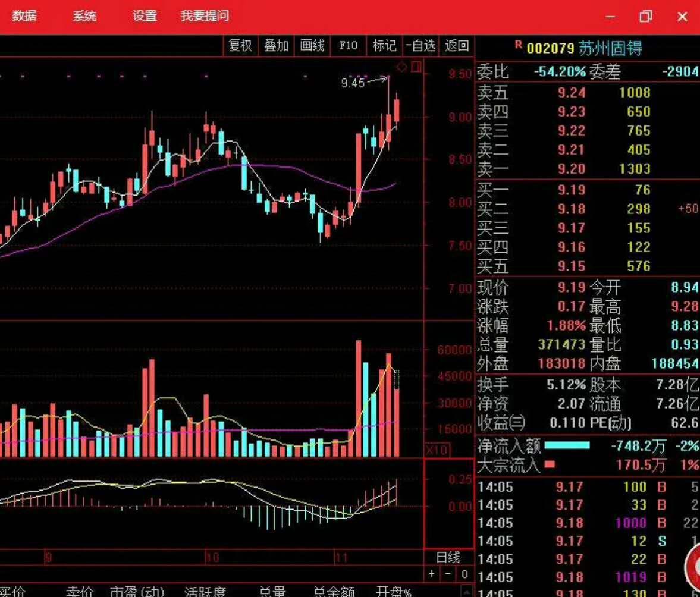
Task: Click the 外盘 value 183018
Action: click(561, 364)
